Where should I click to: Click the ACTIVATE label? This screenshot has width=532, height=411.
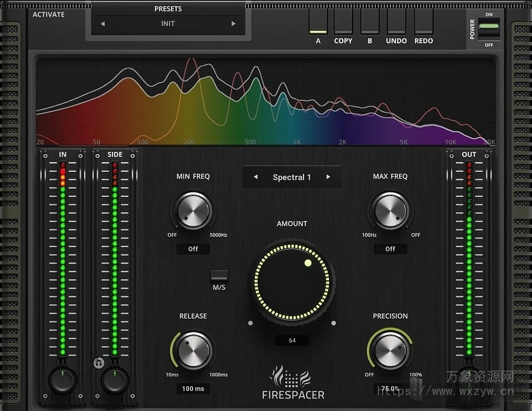[x=49, y=14]
